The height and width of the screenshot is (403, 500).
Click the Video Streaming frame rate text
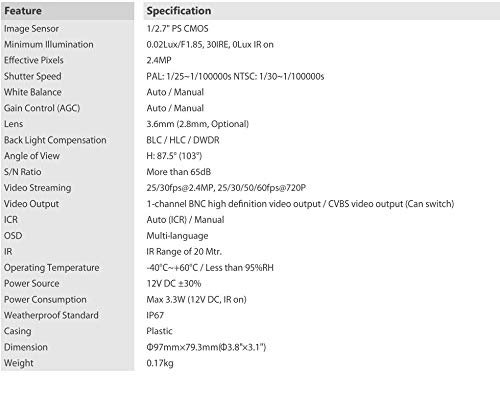226,188
